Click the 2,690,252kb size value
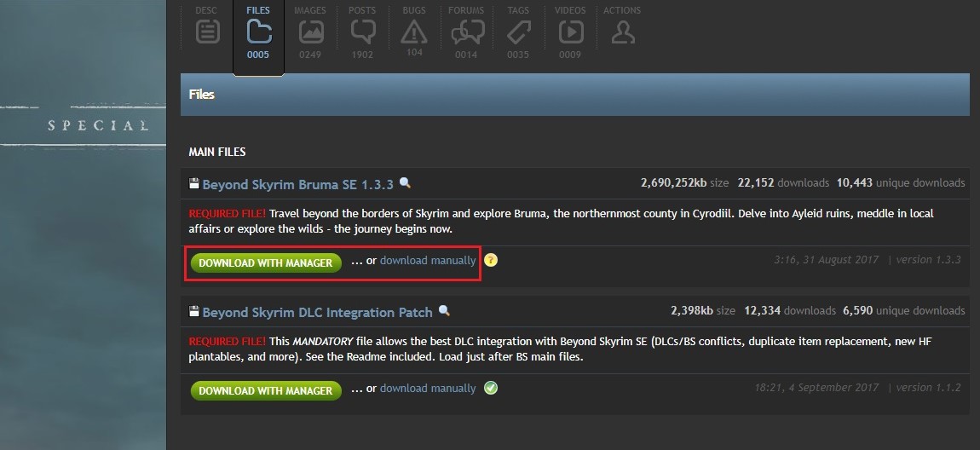This screenshot has width=980, height=450. 674,183
